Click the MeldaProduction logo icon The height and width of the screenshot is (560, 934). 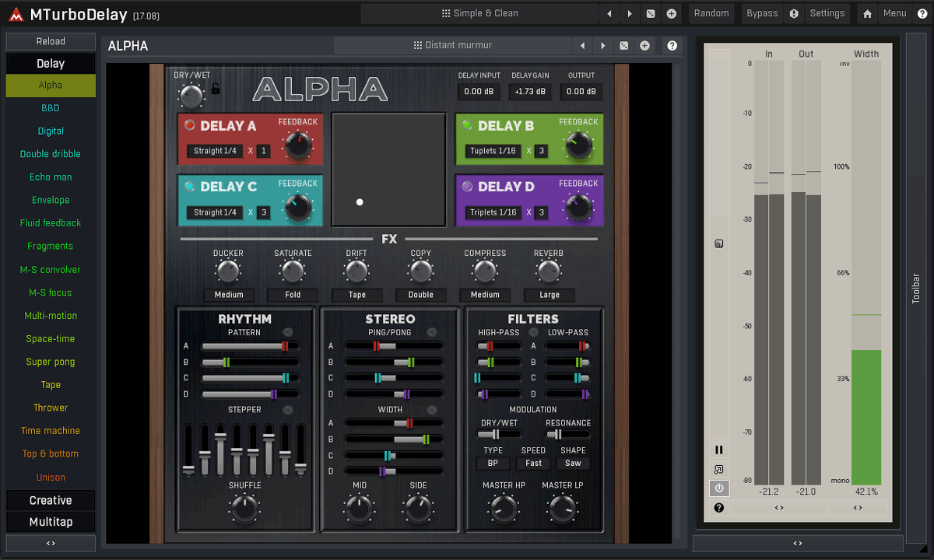pyautogui.click(x=14, y=13)
